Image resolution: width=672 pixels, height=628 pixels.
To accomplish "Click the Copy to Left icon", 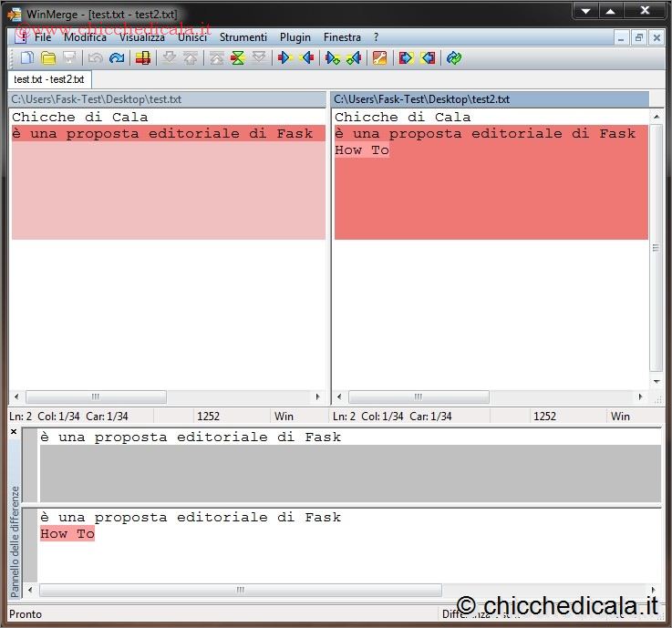I will (x=306, y=58).
